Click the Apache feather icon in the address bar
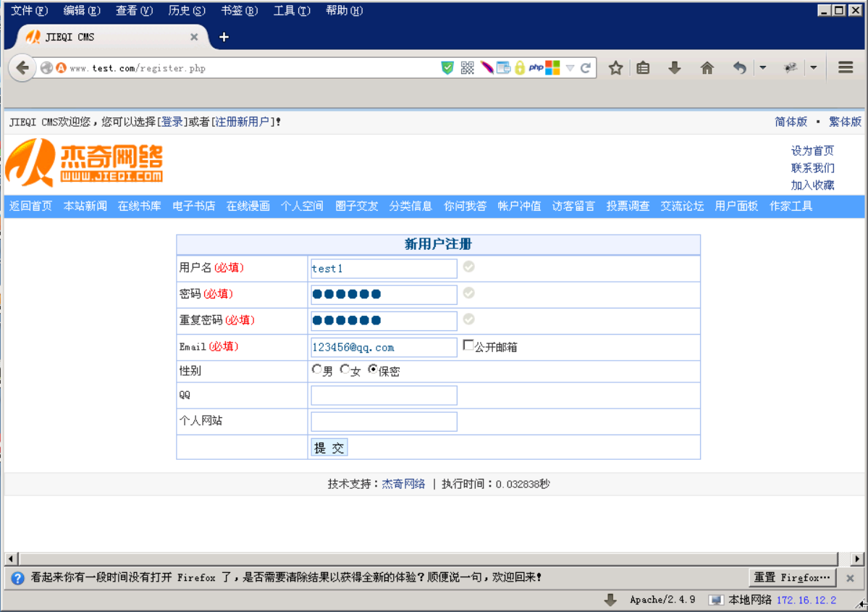The image size is (868, 612). coord(487,67)
